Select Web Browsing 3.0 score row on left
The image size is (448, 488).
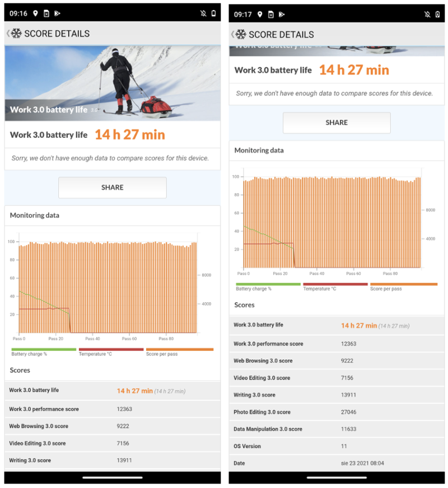pyautogui.click(x=112, y=426)
